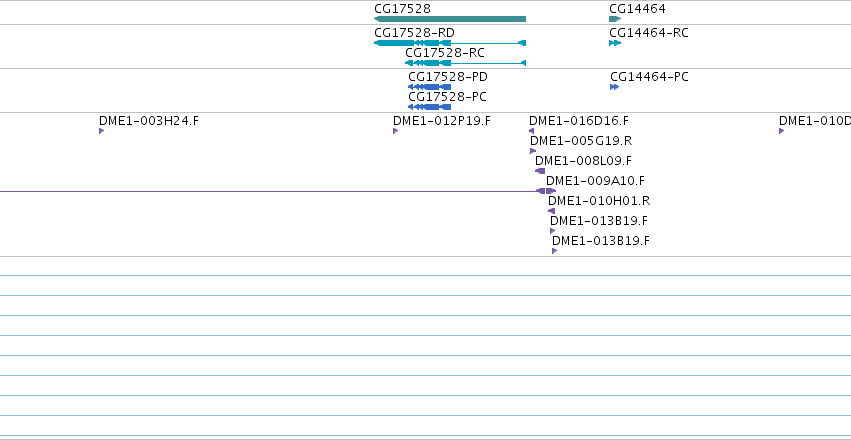The width and height of the screenshot is (851, 440).
Task: Select the CG17528-PC blue CDS glyph
Action: 429,107
